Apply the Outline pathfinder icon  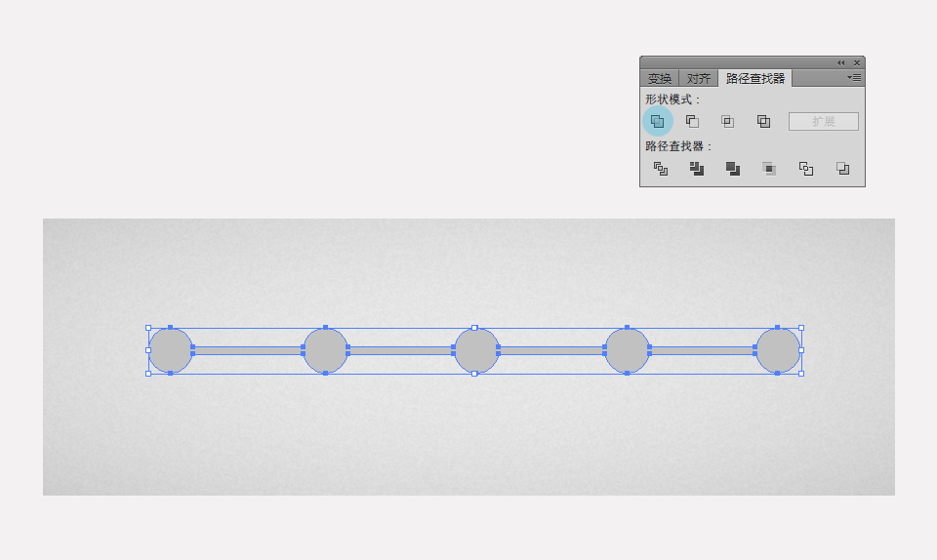coord(806,169)
